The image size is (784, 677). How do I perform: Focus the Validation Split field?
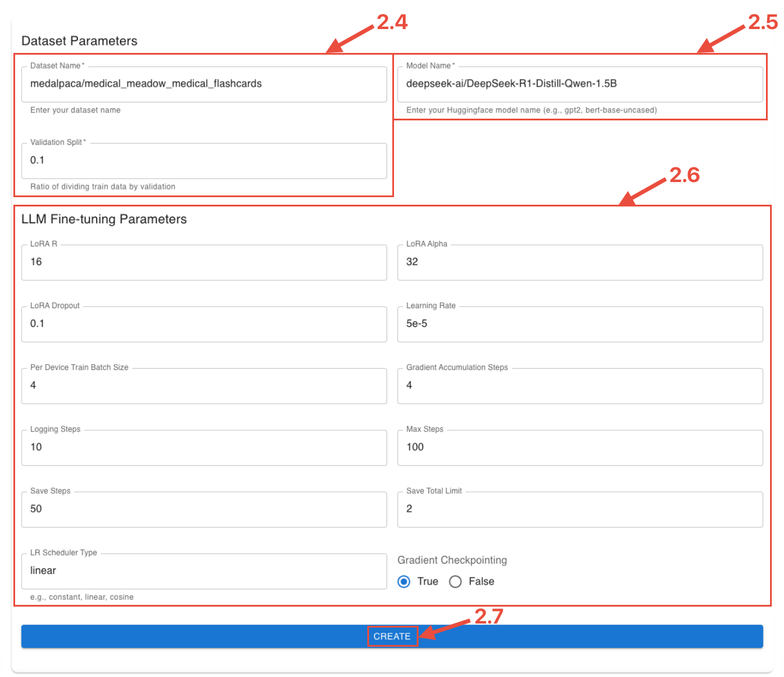pos(204,161)
